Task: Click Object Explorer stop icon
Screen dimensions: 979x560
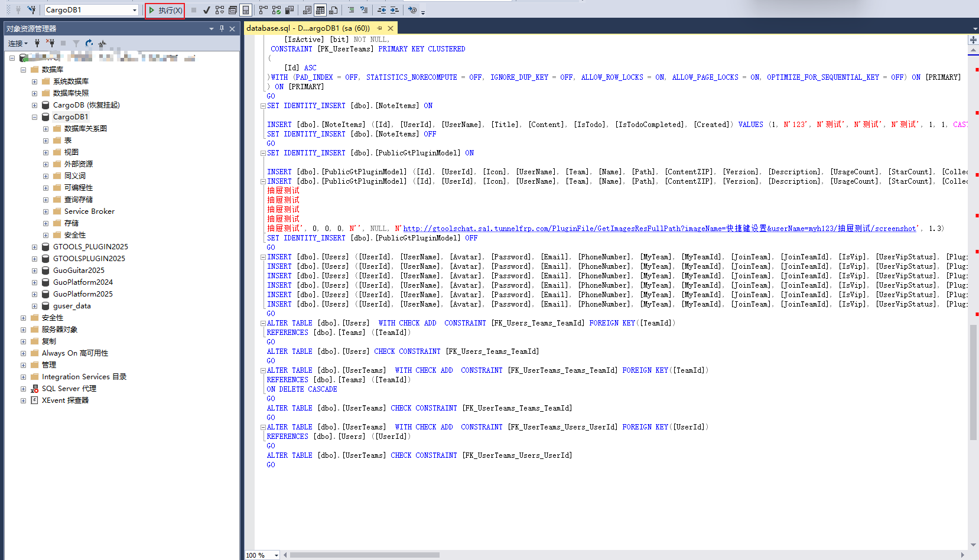Action: [63, 43]
